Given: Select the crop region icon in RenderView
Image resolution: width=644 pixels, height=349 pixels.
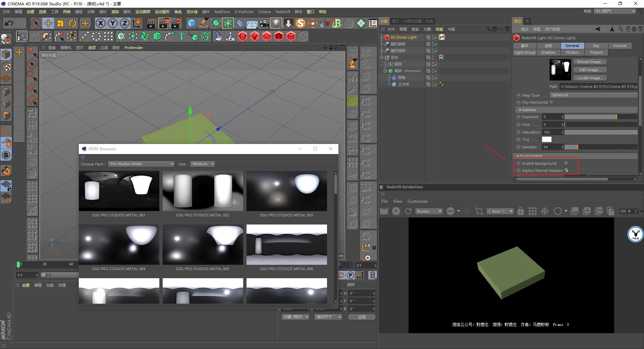Looking at the screenshot, I should pos(479,211).
